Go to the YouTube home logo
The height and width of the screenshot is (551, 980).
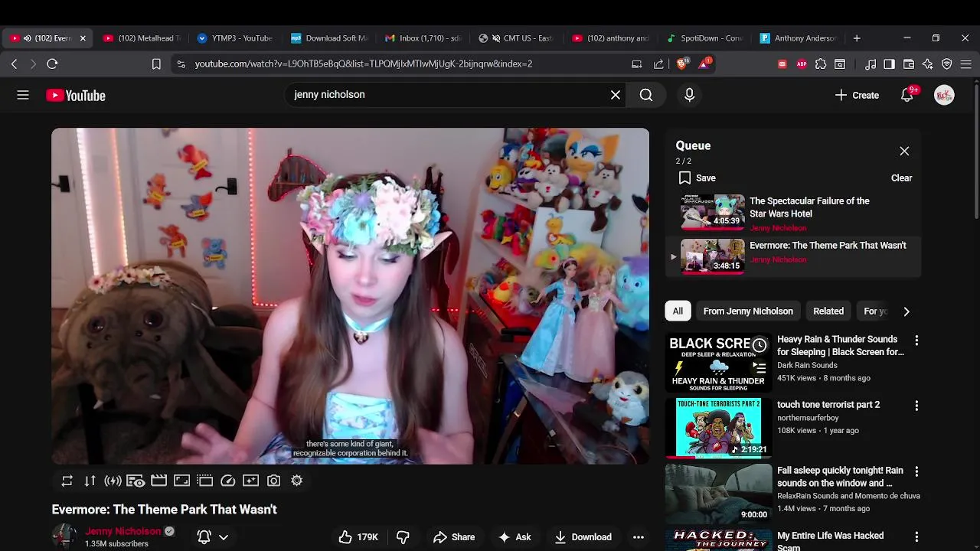tap(76, 96)
